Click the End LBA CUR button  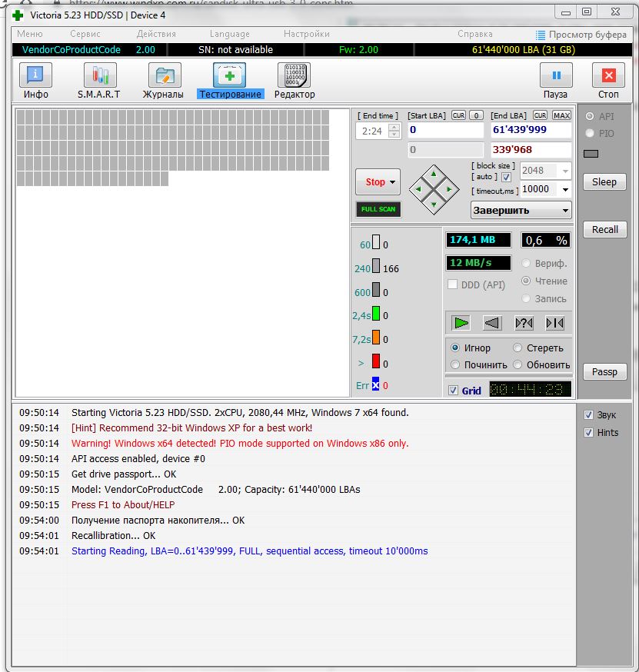[540, 115]
